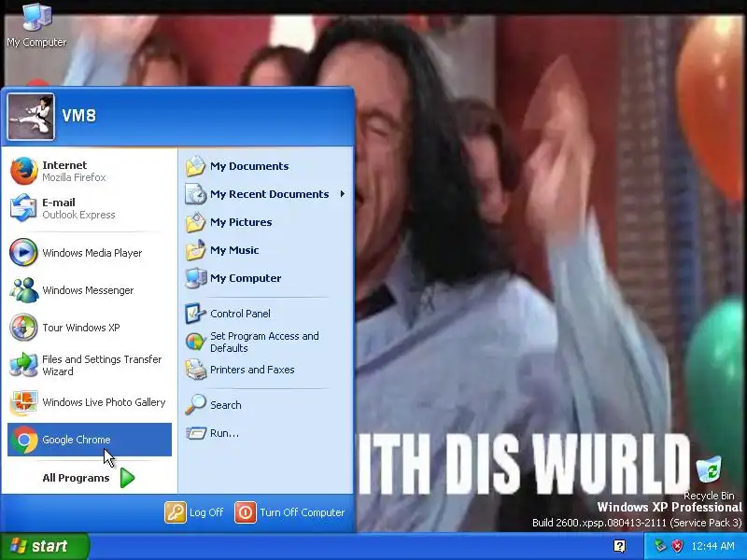Click the Search magnifier icon
Viewport: 747px width, 560px height.
pos(195,405)
